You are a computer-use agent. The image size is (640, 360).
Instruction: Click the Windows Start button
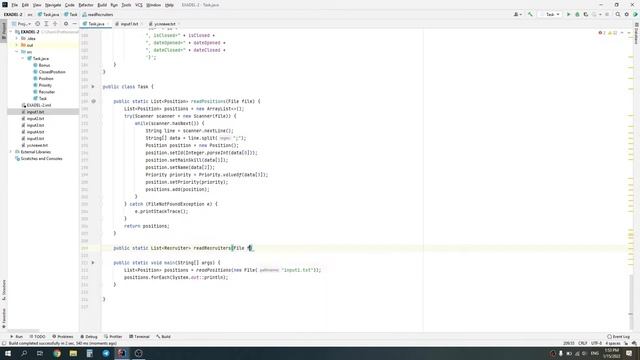7,353
